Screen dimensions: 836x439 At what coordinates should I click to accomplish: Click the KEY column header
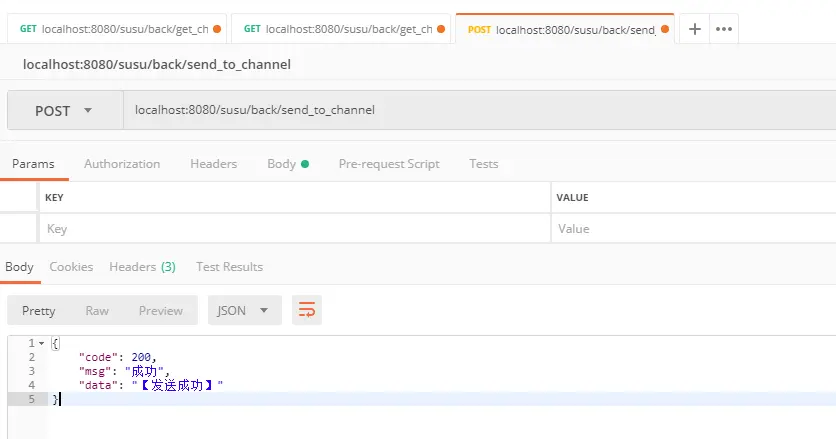point(54,197)
